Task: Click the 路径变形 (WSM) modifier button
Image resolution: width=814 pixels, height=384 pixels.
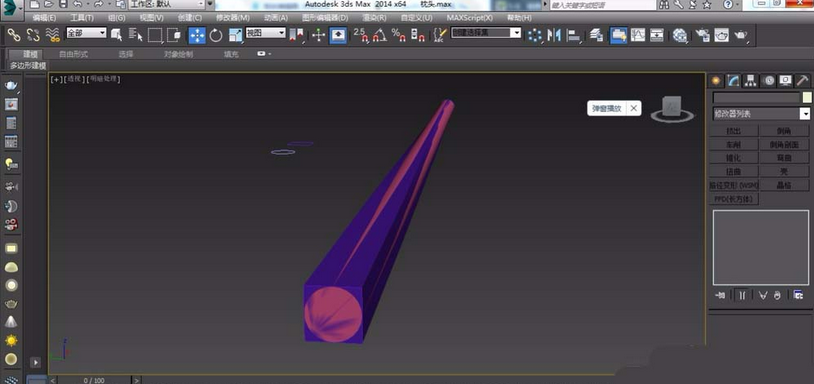Action: pyautogui.click(x=734, y=185)
